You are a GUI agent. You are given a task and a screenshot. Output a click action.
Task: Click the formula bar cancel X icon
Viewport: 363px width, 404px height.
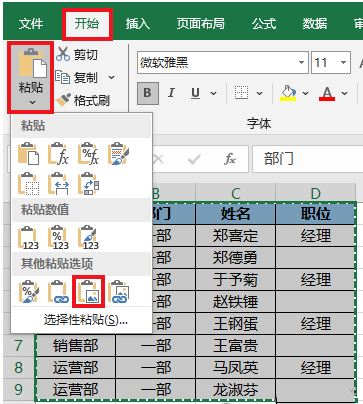(x=158, y=159)
